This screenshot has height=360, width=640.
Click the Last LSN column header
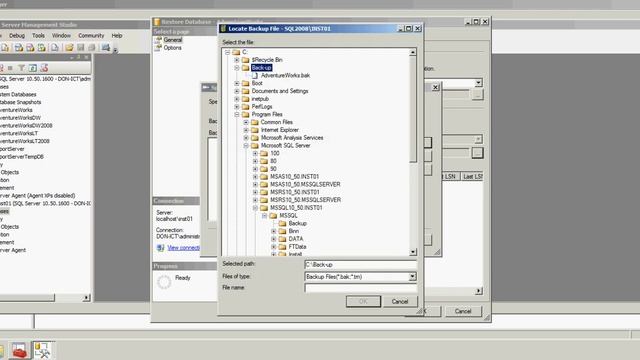pos(472,176)
